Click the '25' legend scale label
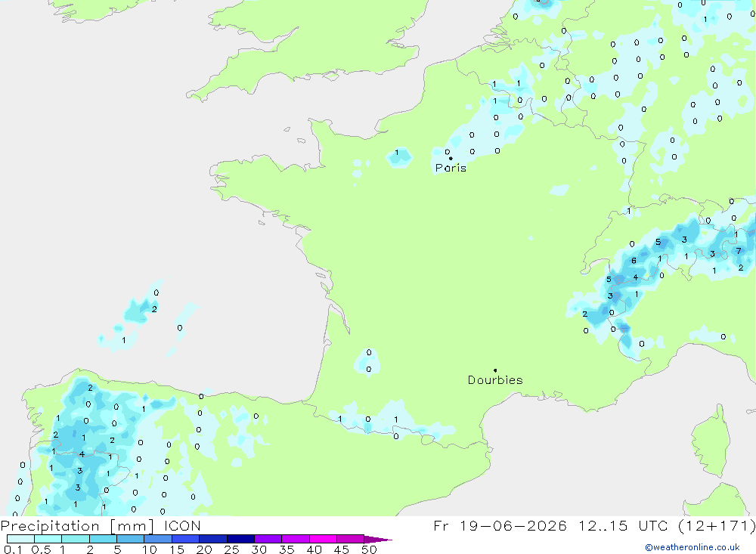This screenshot has width=756, height=554. pyautogui.click(x=231, y=549)
